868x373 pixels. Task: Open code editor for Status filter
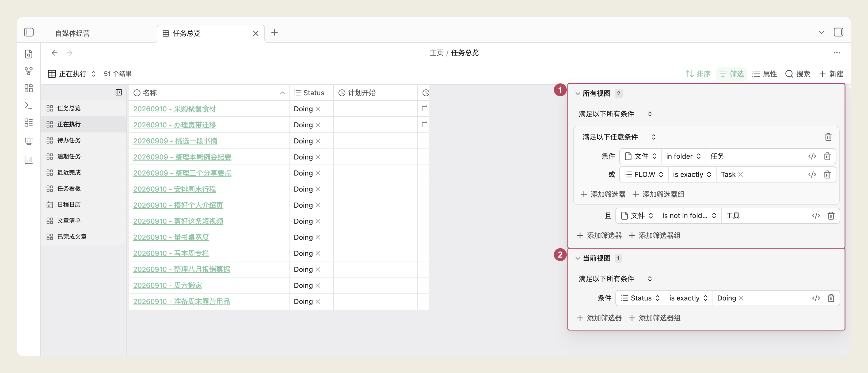(x=816, y=298)
